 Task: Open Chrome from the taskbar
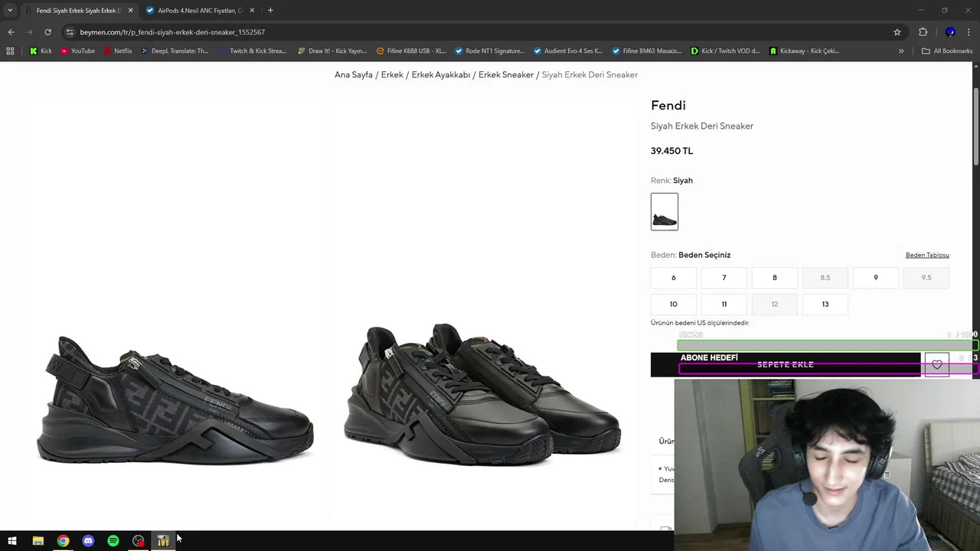tap(64, 541)
